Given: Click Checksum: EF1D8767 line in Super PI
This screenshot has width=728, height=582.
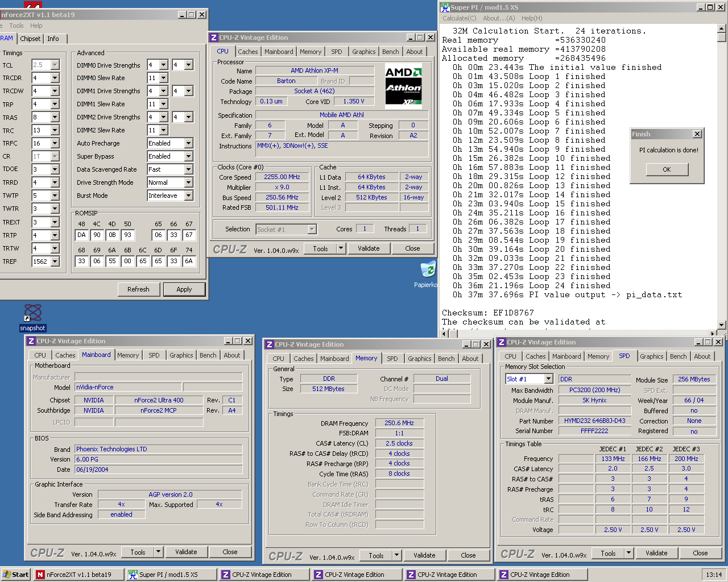Looking at the screenshot, I should pyautogui.click(x=488, y=313).
